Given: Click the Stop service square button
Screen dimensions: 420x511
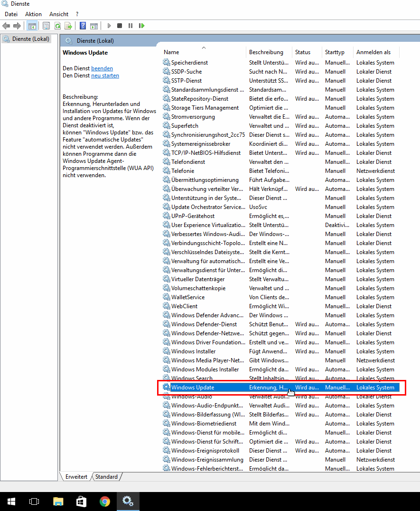Looking at the screenshot, I should [x=120, y=26].
